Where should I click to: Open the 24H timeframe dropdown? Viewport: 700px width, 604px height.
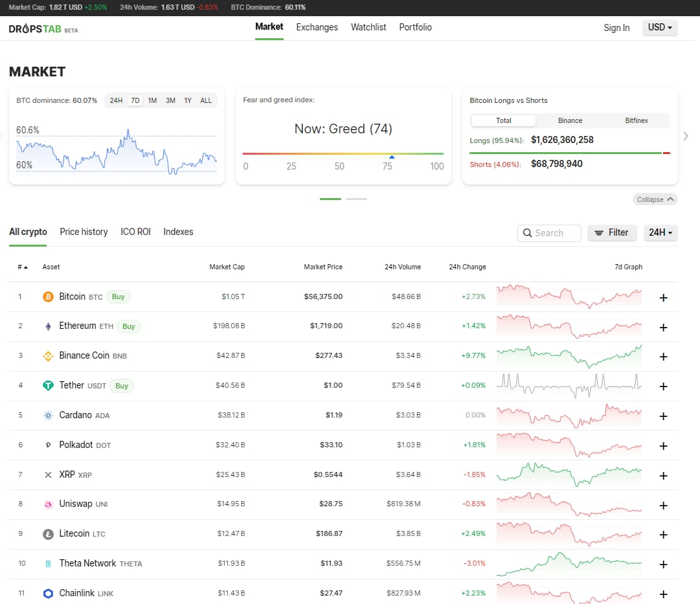click(x=660, y=232)
